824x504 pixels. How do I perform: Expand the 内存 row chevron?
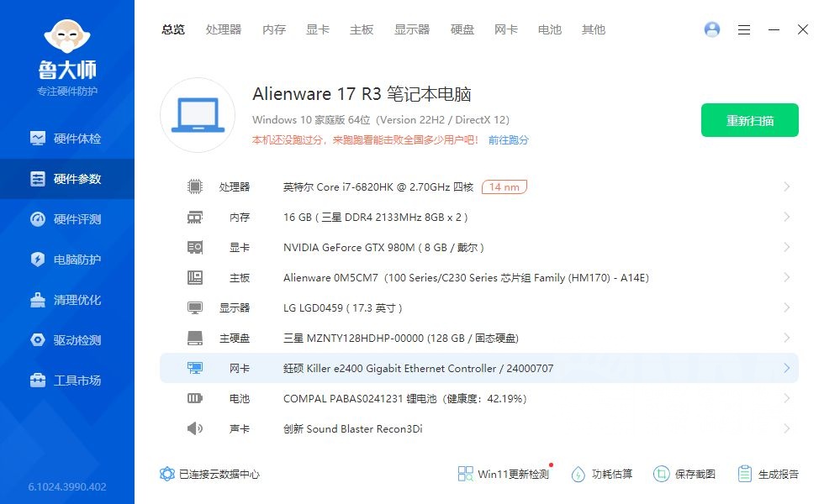786,217
